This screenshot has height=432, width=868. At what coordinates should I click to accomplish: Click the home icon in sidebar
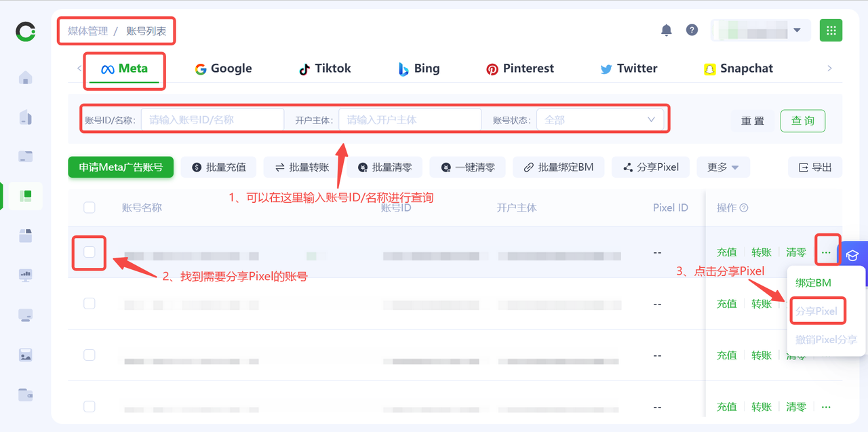pos(26,77)
